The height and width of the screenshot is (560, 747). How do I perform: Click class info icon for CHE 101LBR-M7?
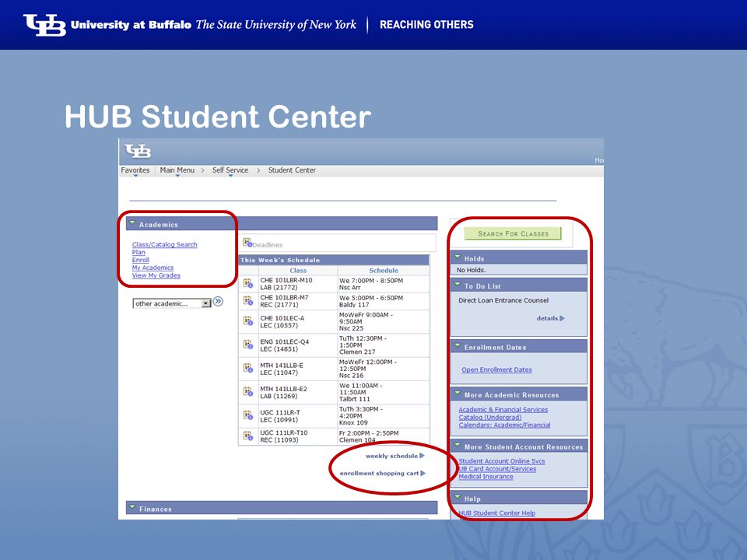pyautogui.click(x=248, y=301)
